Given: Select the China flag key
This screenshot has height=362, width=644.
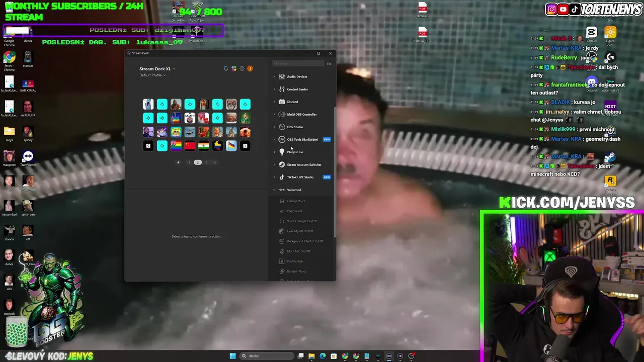Looking at the screenshot, I should (x=190, y=146).
